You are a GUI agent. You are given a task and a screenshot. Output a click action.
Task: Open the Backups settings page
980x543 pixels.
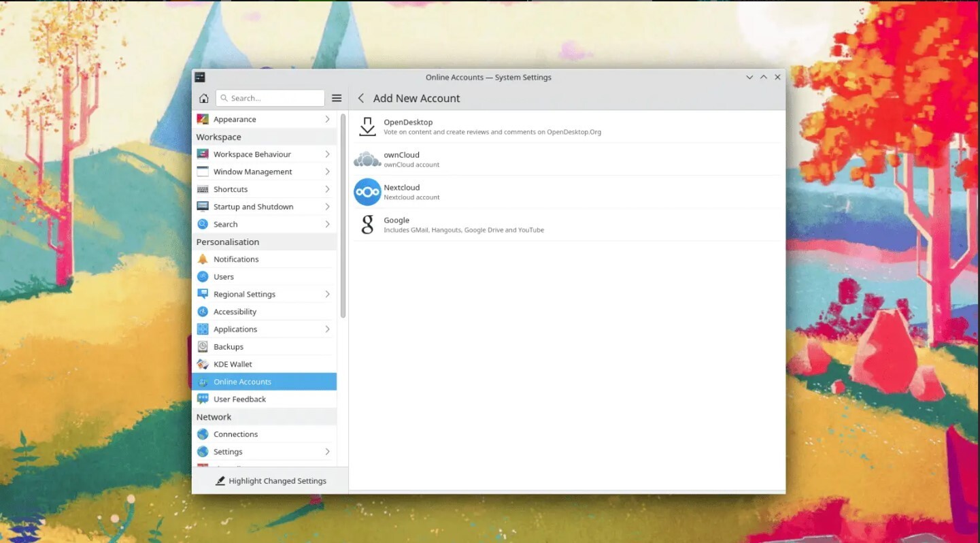point(265,346)
